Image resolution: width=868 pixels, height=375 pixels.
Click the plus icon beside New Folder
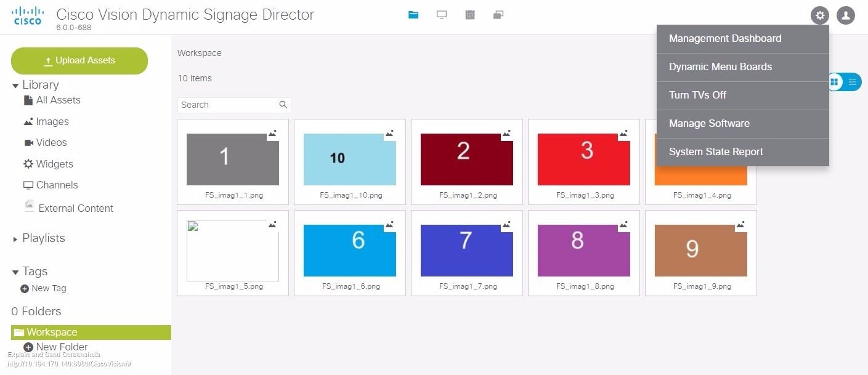pyautogui.click(x=28, y=347)
